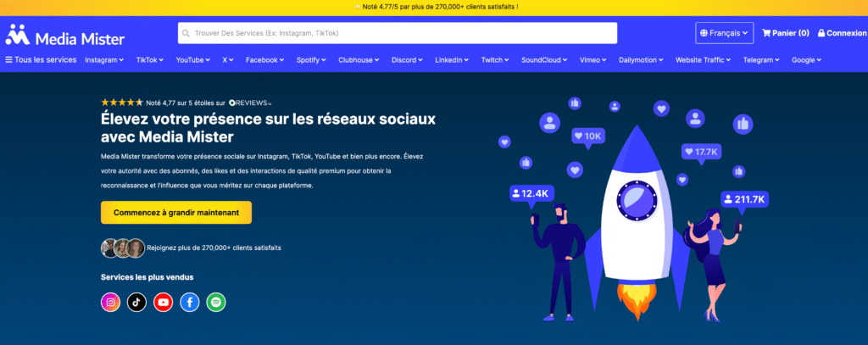868x345 pixels.
Task: Click the rocket illustration
Action: click(637, 221)
